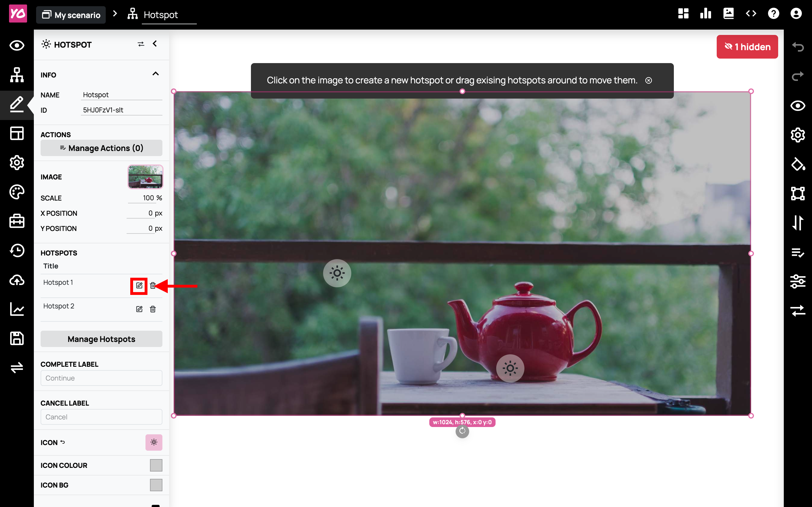
Task: Click the paint bucket fill icon
Action: click(x=798, y=164)
